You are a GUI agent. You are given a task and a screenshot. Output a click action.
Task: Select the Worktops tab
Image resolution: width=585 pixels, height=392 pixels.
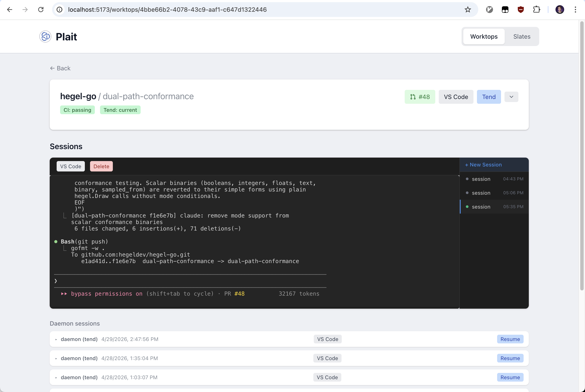(484, 36)
